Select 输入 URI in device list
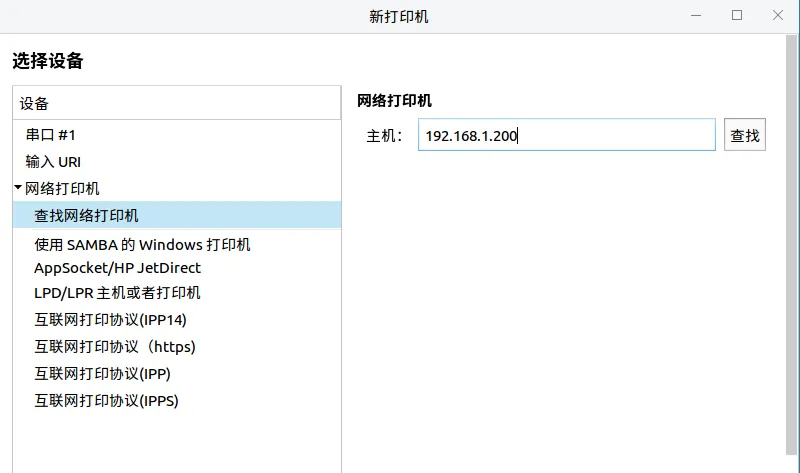Image resolution: width=800 pixels, height=473 pixels. (53, 161)
